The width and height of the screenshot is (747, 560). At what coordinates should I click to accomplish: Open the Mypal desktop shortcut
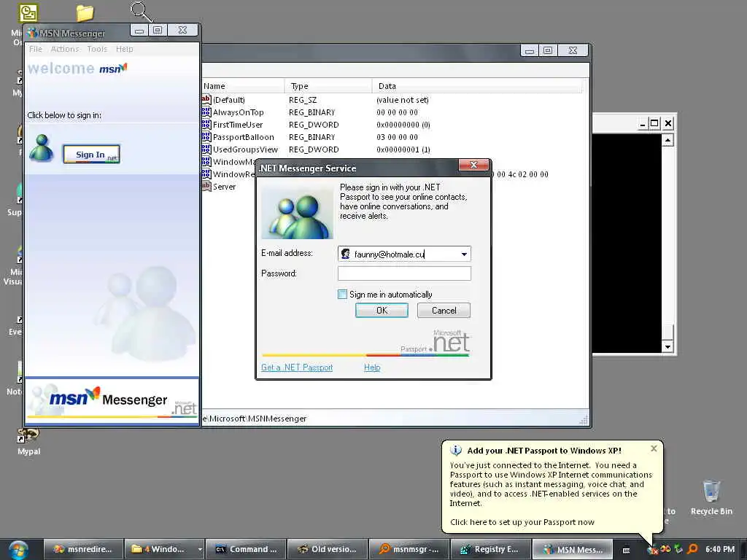pyautogui.click(x=28, y=442)
